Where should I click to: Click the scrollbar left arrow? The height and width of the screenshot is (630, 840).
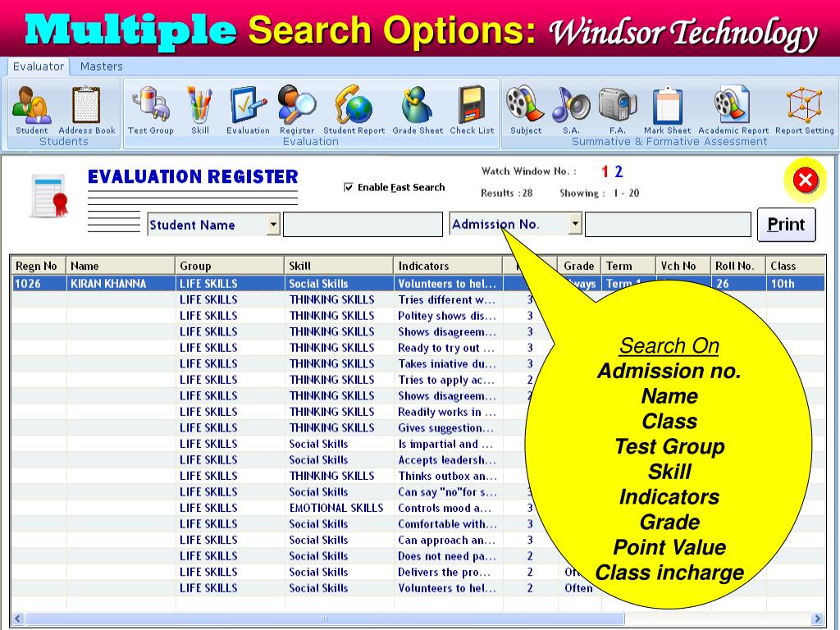tap(18, 619)
